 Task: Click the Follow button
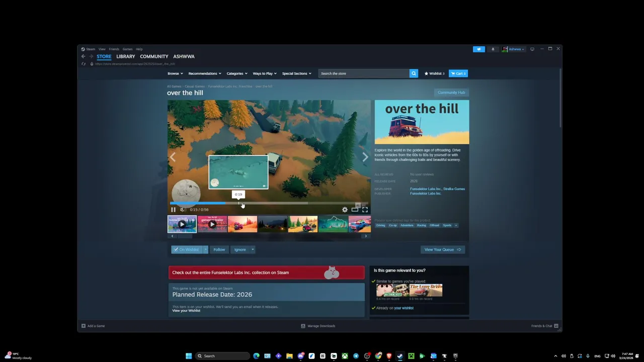(x=219, y=249)
